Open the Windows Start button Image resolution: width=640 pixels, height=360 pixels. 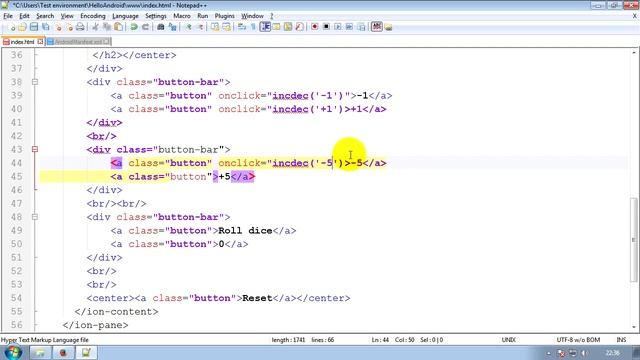coord(13,352)
